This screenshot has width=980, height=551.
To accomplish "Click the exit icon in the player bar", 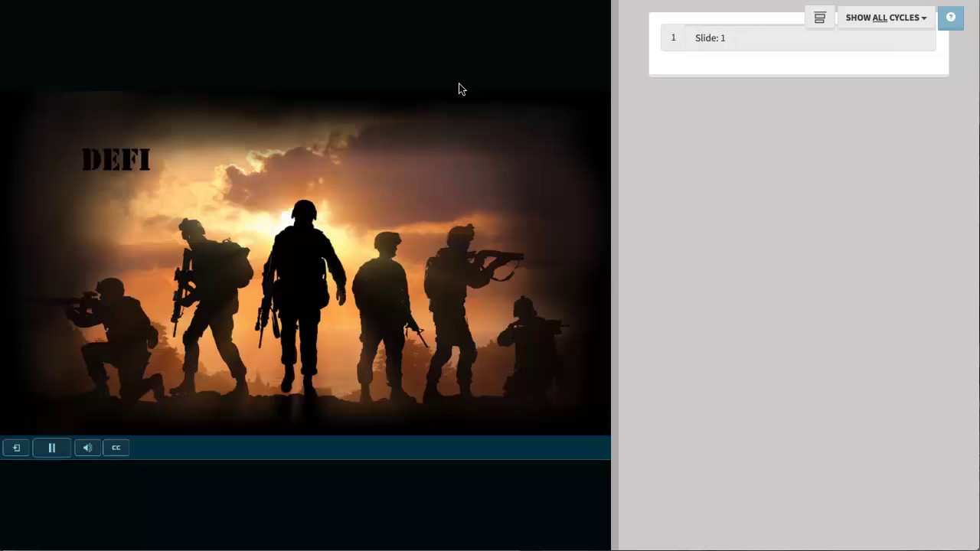I will (x=16, y=448).
